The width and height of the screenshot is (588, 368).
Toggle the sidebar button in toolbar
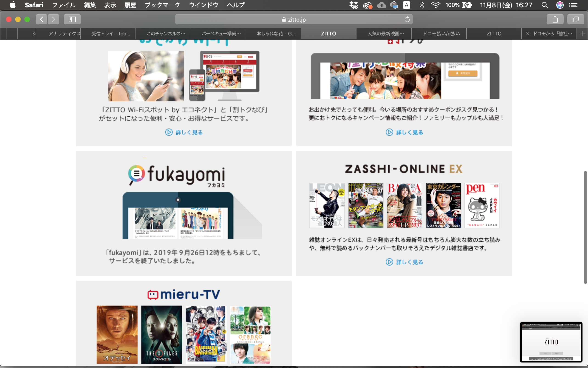(72, 19)
